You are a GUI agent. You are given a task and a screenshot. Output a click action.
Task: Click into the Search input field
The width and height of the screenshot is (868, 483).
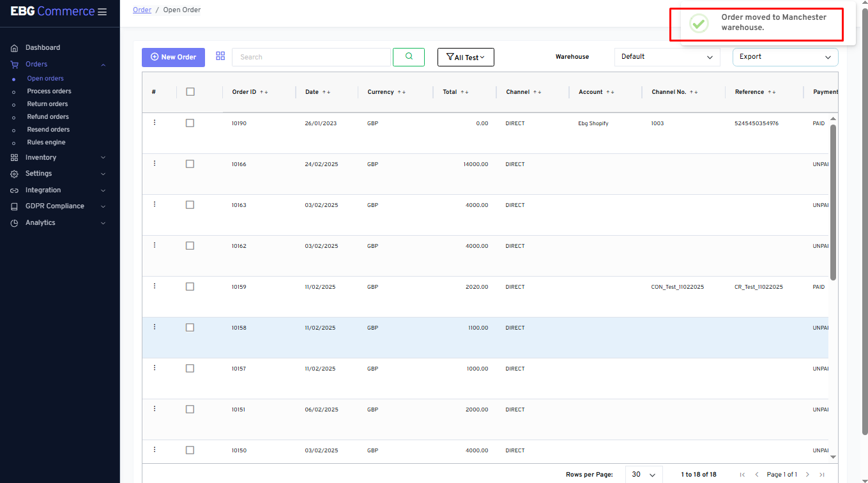(x=311, y=57)
